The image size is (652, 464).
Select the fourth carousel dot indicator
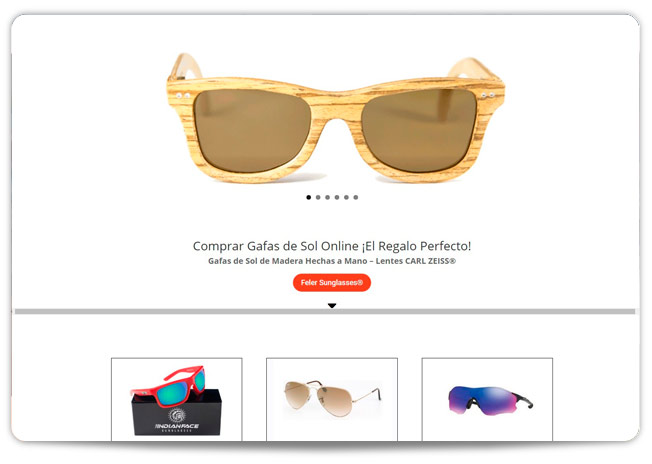[337, 197]
